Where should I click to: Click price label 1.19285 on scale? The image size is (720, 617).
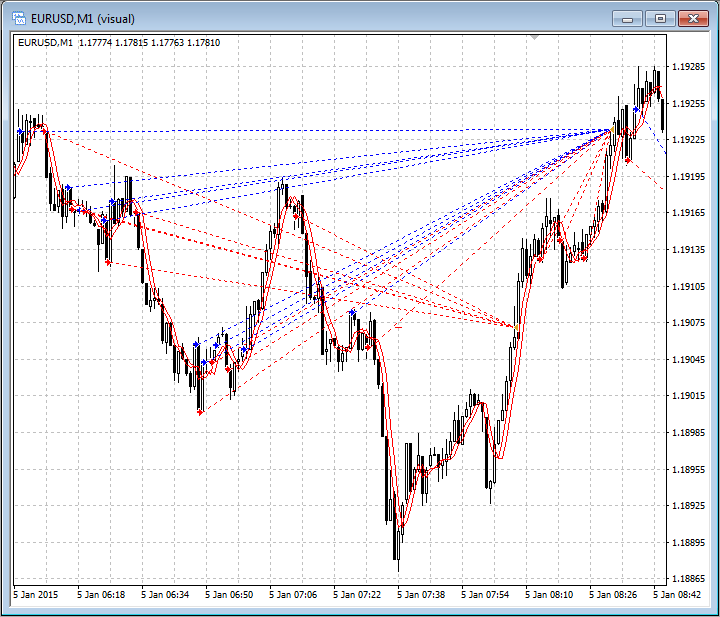click(688, 67)
